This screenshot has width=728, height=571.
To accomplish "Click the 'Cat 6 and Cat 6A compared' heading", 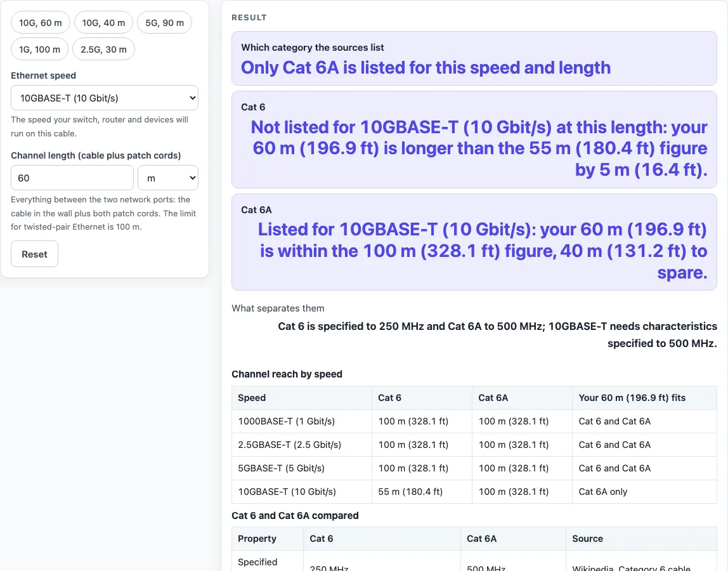I will [x=296, y=516].
